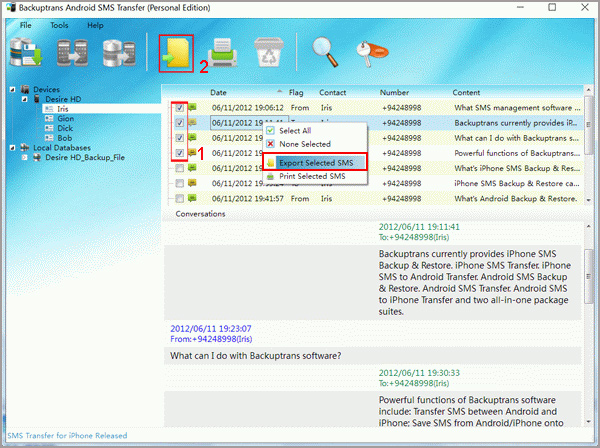This screenshot has width=600, height=448.
Task: Select the Dick contact in tree
Action: pyautogui.click(x=65, y=128)
